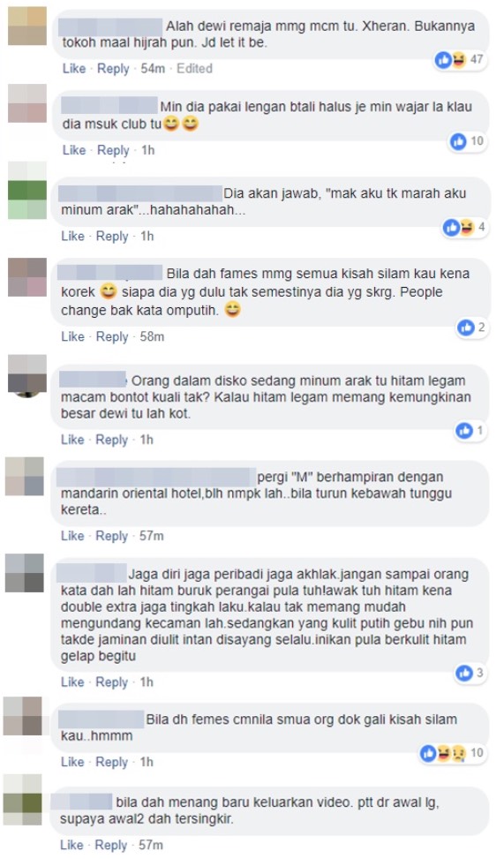Like the 'Alah dewi remaja' comment
Viewport: 504px width, 859px height.
click(74, 69)
